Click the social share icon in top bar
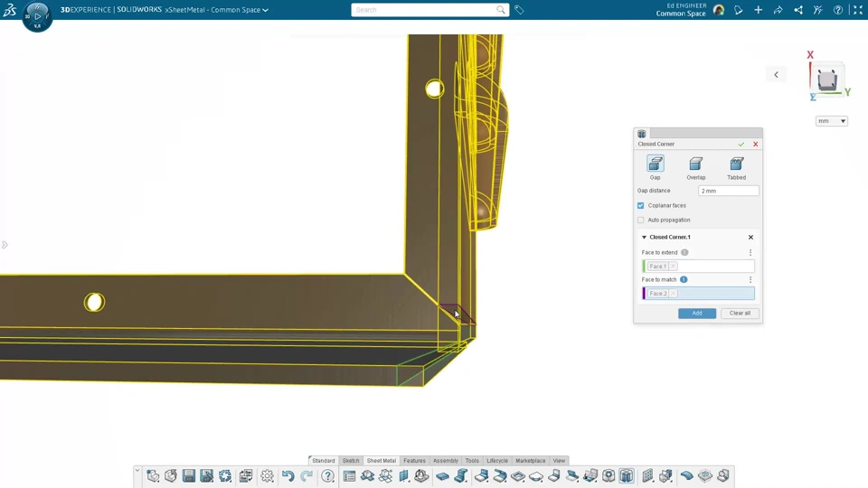Screen dimensions: 868x488 coord(798,10)
